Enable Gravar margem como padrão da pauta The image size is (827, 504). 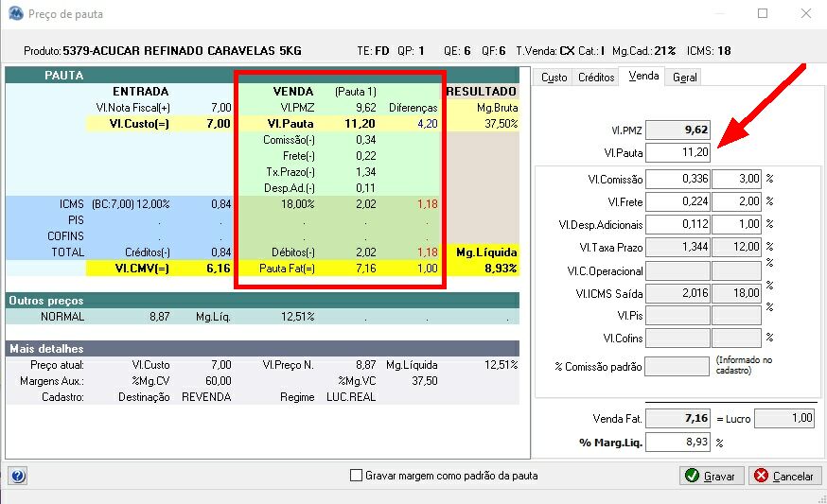click(x=356, y=476)
